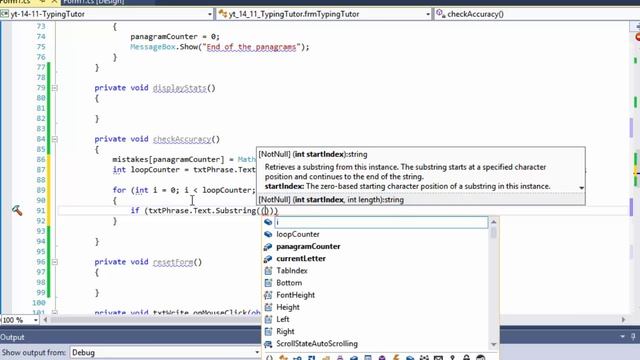Click the resetForm method name

pyautogui.click(x=173, y=262)
